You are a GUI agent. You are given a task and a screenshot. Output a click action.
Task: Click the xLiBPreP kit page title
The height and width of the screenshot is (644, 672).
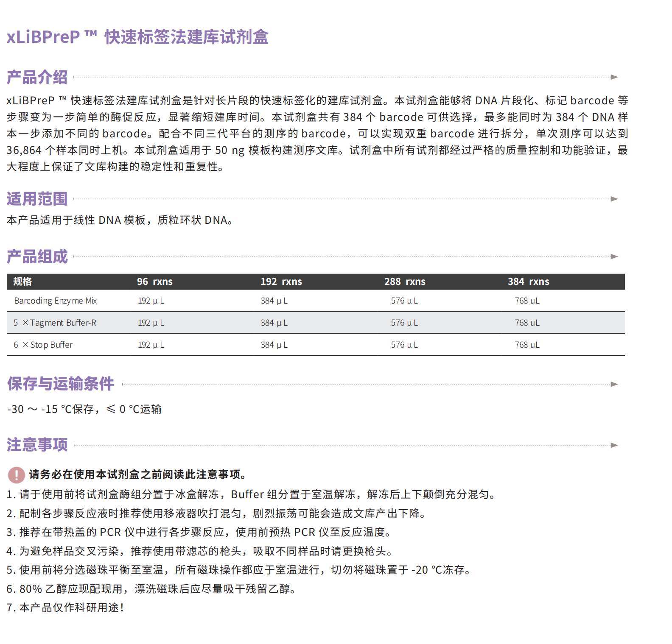[137, 37]
